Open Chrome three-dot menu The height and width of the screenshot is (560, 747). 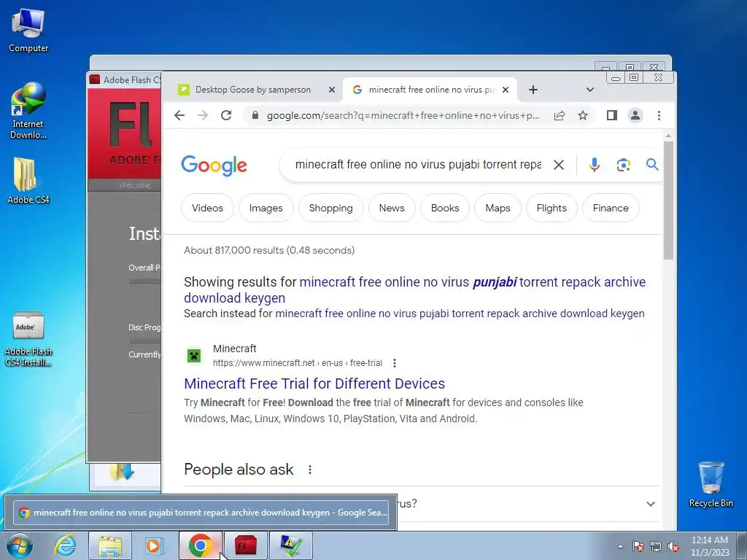(x=659, y=115)
